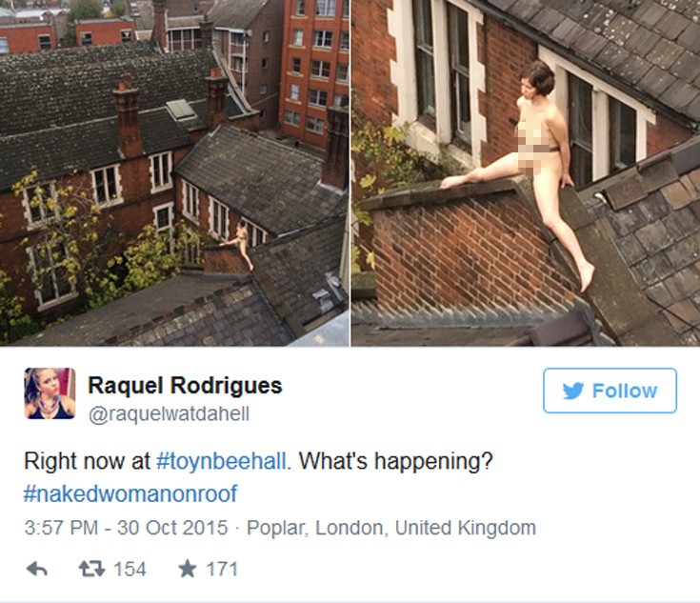
Task: Follow Raquel Rodrigues via Follow button text
Action: pyautogui.click(x=625, y=391)
